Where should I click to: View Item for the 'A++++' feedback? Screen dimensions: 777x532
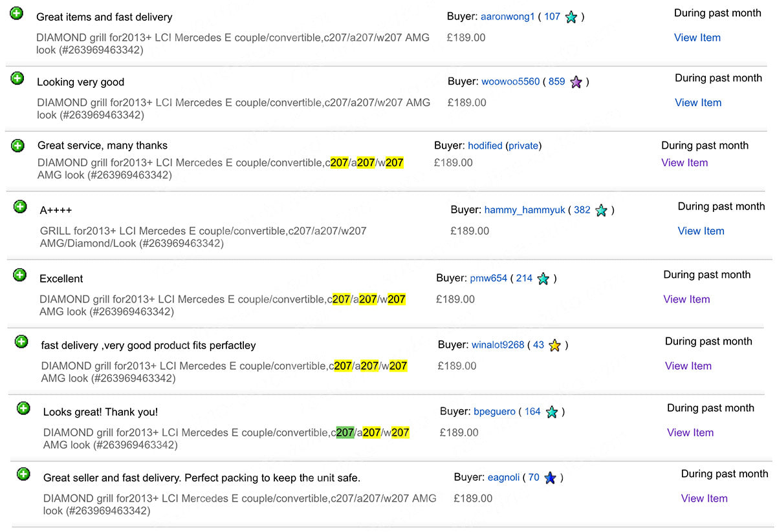click(x=701, y=231)
